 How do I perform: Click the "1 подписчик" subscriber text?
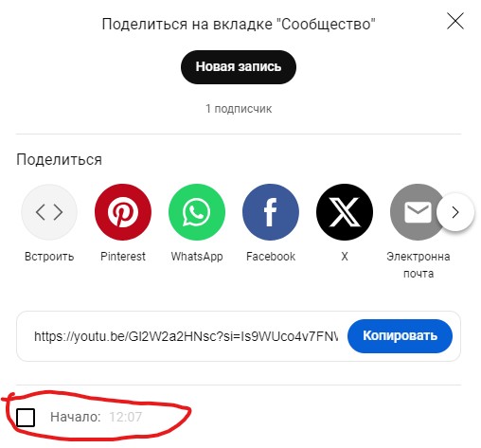pyautogui.click(x=239, y=109)
